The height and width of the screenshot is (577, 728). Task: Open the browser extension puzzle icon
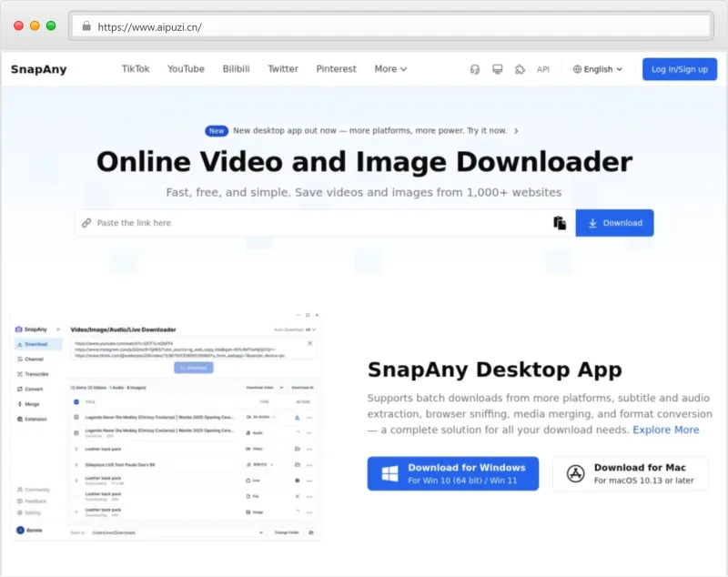(520, 69)
